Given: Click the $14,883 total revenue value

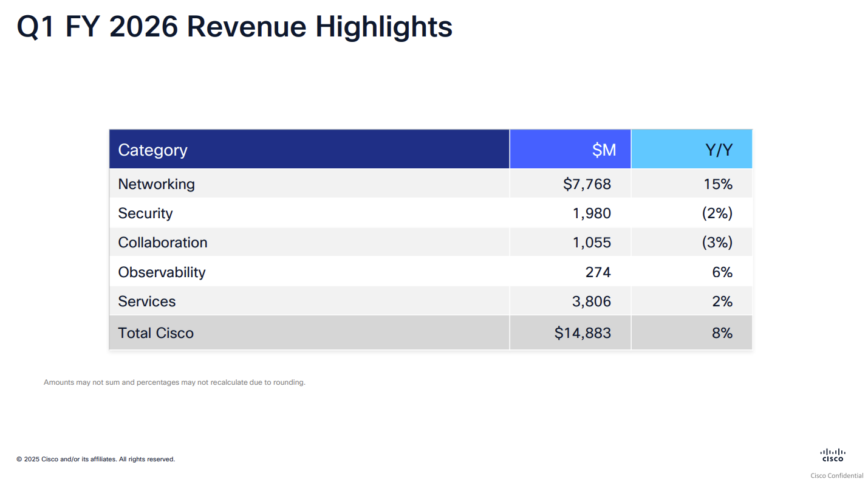Looking at the screenshot, I should 583,333.
